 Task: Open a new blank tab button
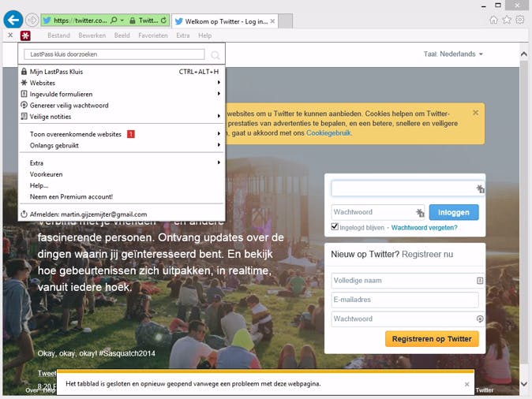click(286, 21)
